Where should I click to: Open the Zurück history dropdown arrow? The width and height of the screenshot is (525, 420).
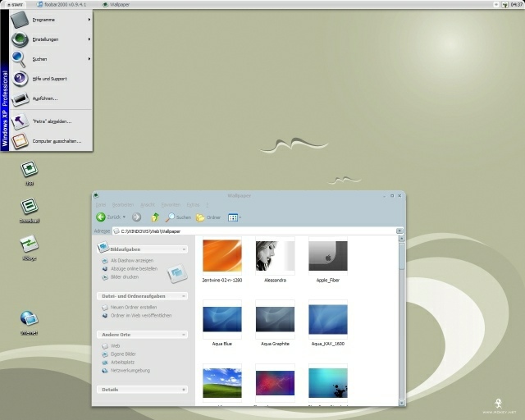click(124, 217)
